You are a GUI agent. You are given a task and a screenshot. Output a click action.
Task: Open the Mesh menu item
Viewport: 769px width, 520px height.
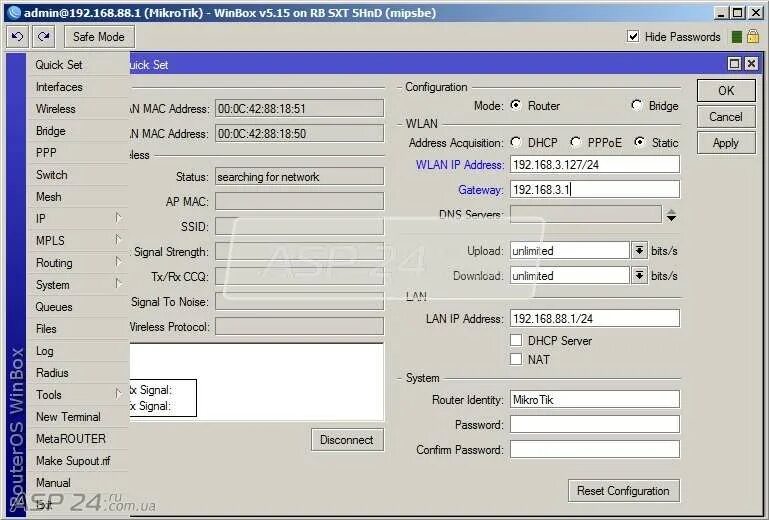[78, 197]
